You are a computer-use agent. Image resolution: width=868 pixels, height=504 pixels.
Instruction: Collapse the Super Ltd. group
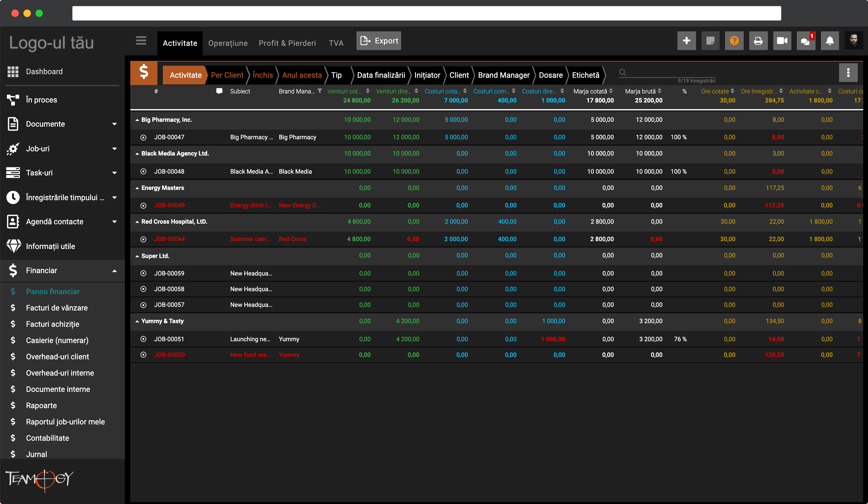137,257
